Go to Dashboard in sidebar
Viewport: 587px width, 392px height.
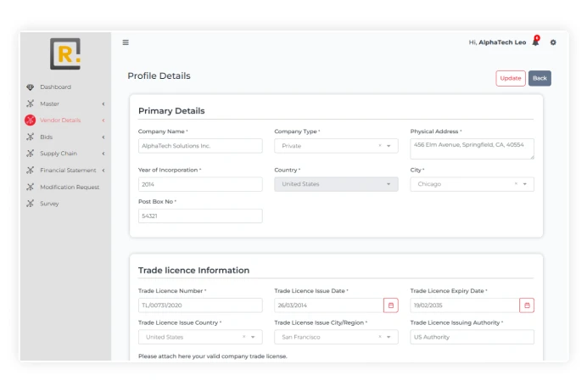[x=55, y=87]
